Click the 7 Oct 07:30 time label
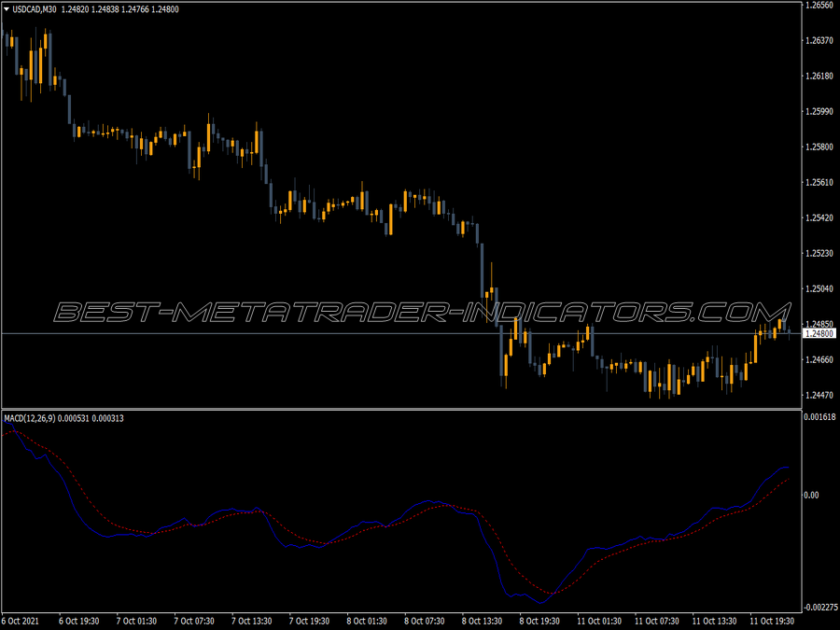840x630 pixels. (x=194, y=622)
